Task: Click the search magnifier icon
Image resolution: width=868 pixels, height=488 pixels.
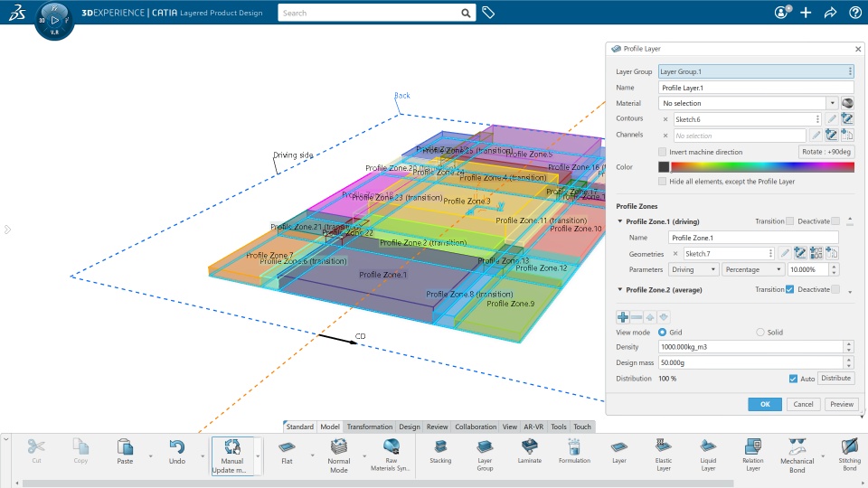Action: [x=467, y=14]
